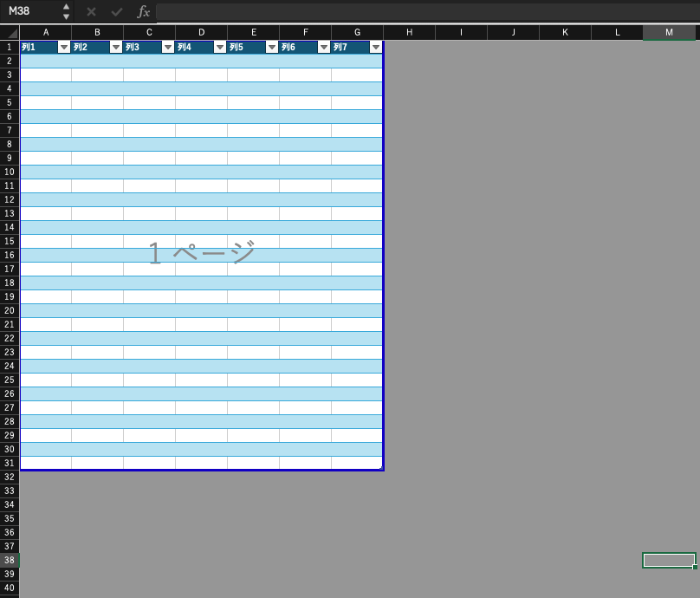Open the 列5 filter dropdown

coord(271,48)
